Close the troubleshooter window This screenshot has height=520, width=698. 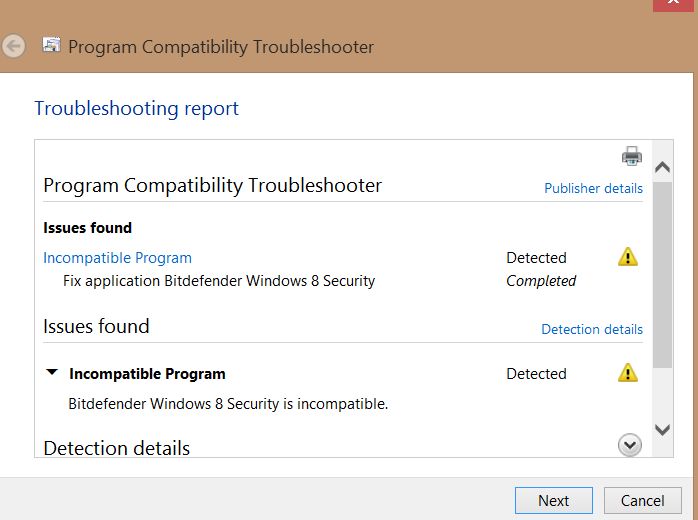[673, 4]
